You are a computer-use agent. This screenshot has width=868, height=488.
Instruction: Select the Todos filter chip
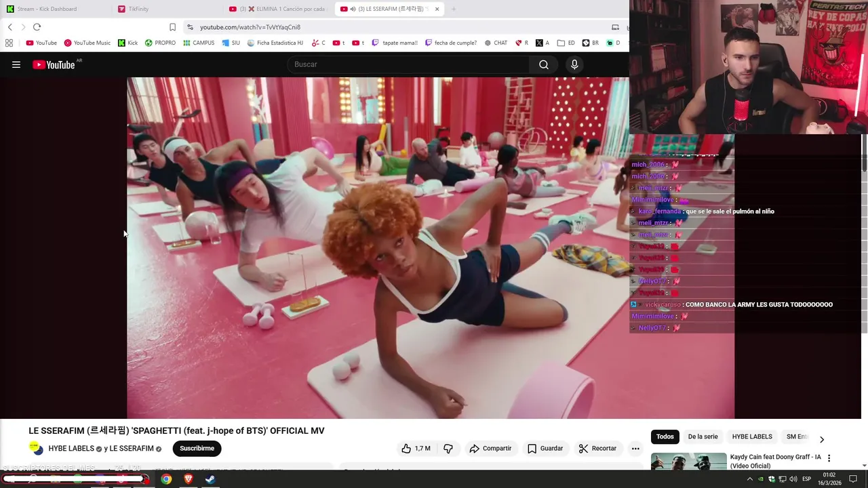tap(665, 436)
